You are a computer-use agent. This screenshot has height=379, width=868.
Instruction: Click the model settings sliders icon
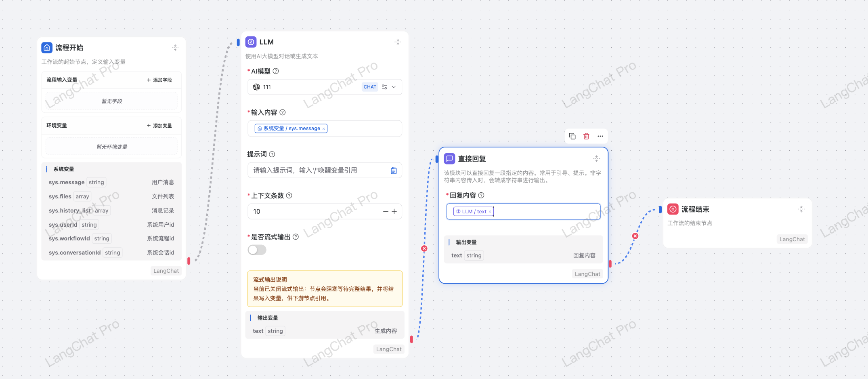tap(384, 87)
